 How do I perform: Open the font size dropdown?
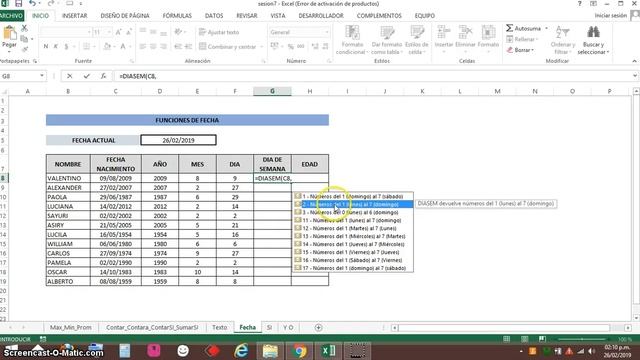tap(109, 32)
